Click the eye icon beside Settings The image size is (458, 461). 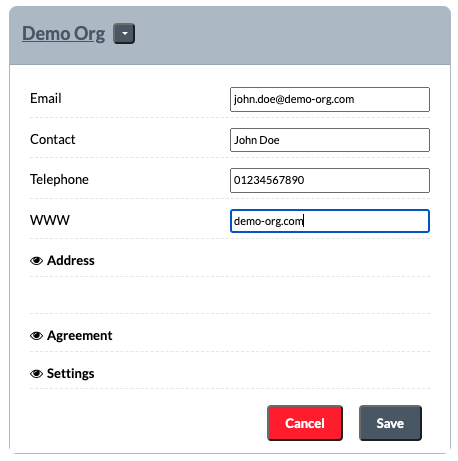[36, 374]
